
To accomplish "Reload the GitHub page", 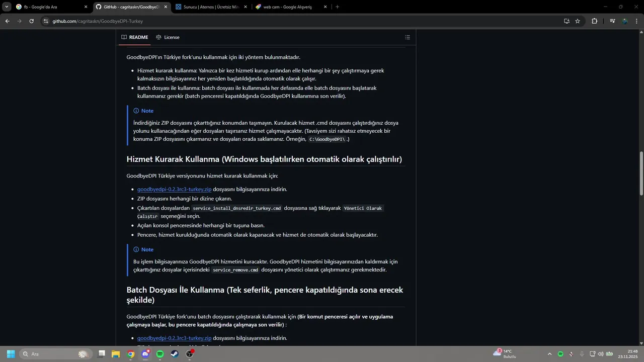I will 31,21.
